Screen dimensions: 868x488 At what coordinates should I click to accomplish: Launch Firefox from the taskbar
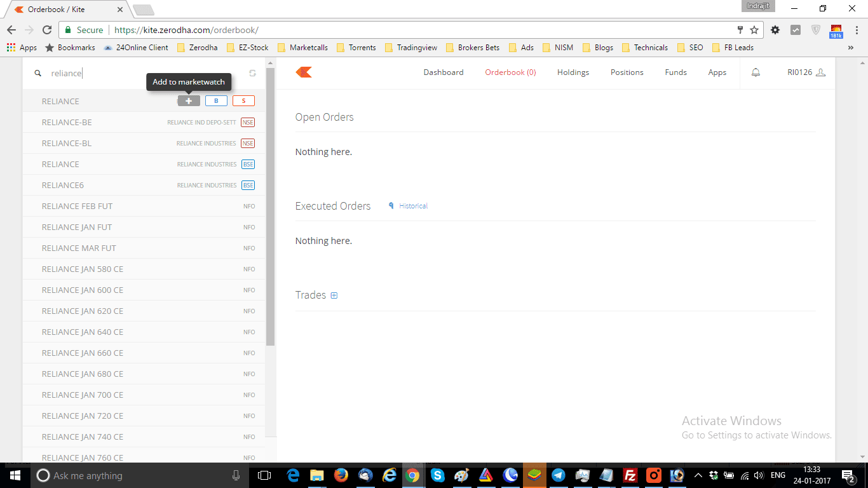coord(341,475)
